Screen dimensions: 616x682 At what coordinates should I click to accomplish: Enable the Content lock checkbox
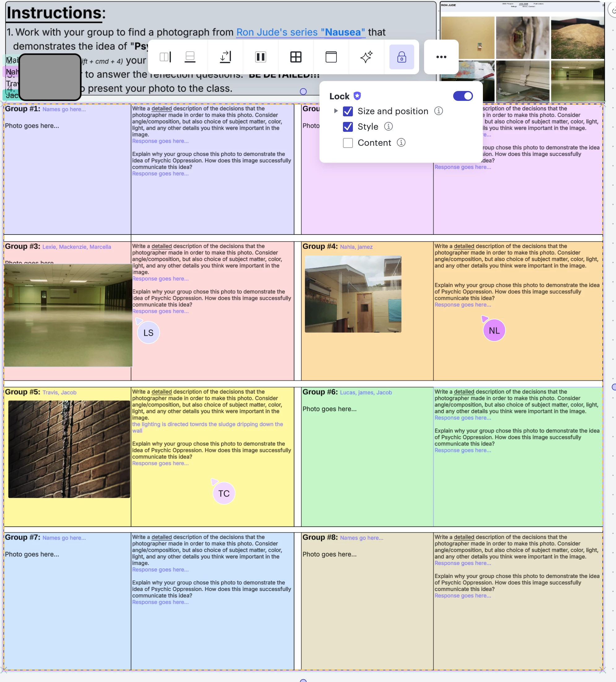pos(348,143)
